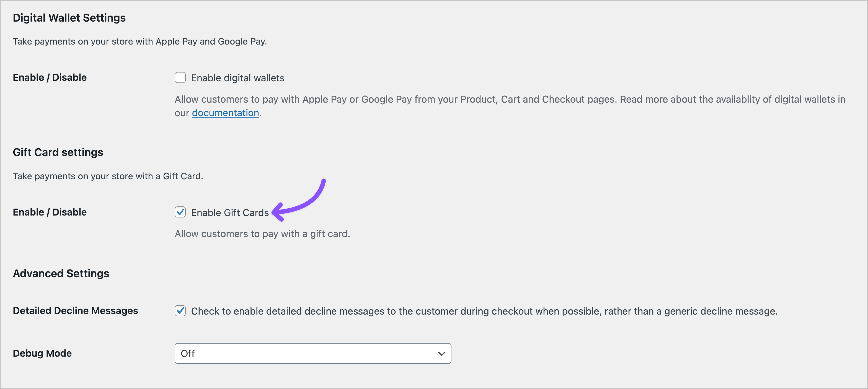The image size is (868, 389).
Task: Click the Debug Mode dropdown chevron
Action: click(442, 353)
